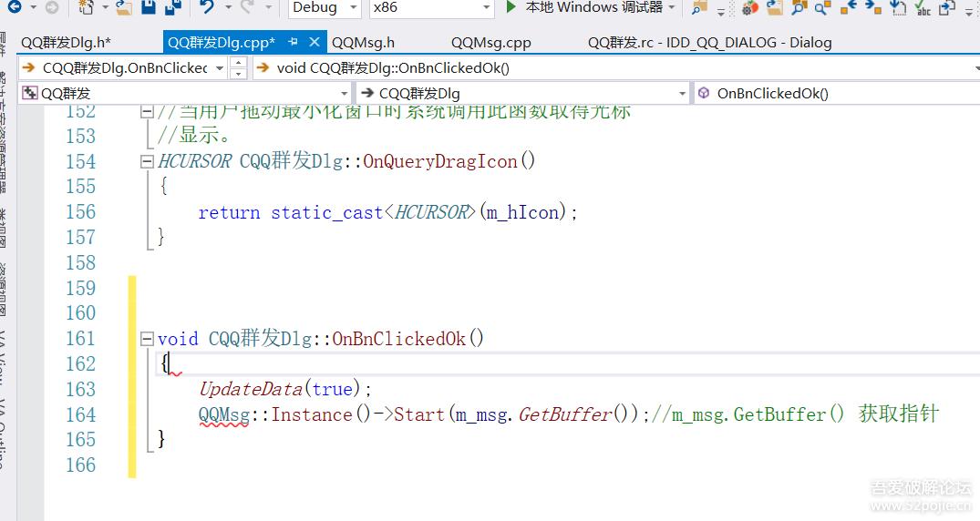This screenshot has width=980, height=521.
Task: Click the Save All toolbar icon
Action: [173, 7]
